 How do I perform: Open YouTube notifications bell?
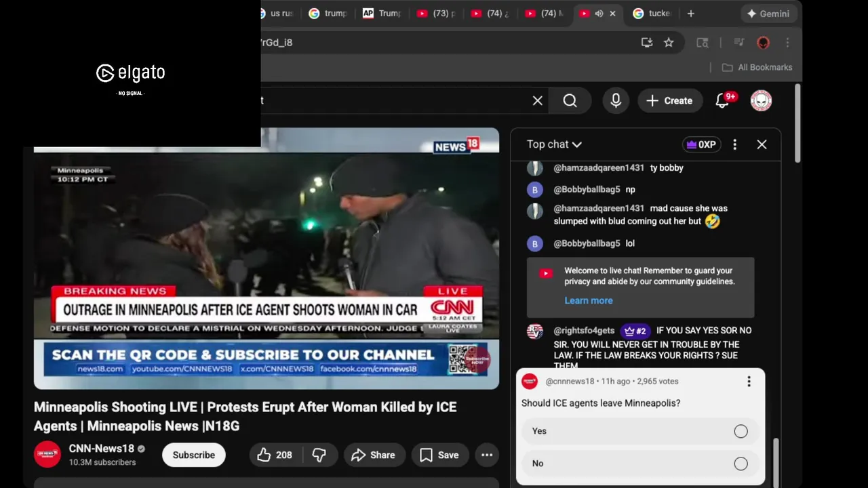[723, 100]
